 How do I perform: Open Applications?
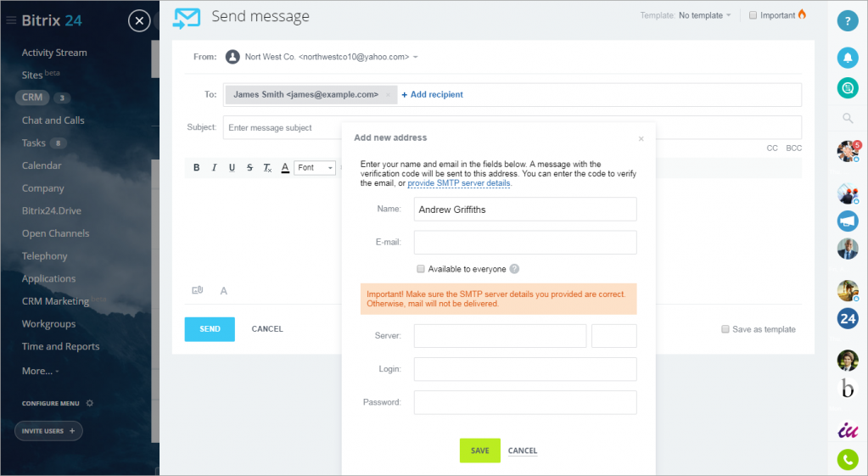click(48, 279)
